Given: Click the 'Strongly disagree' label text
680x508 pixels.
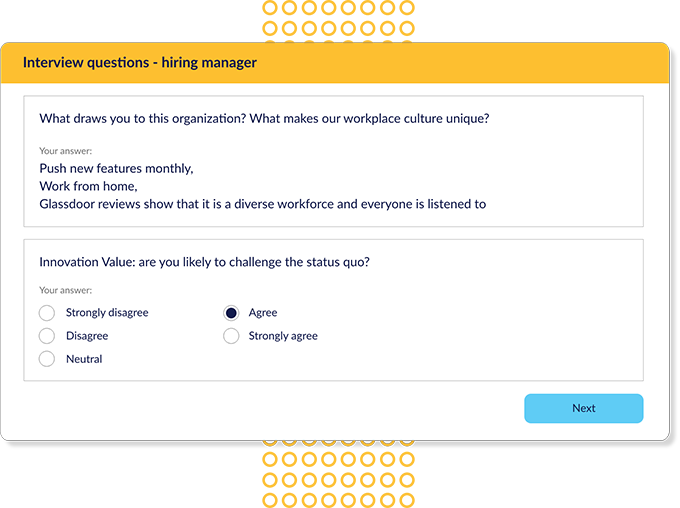Looking at the screenshot, I should click(107, 313).
